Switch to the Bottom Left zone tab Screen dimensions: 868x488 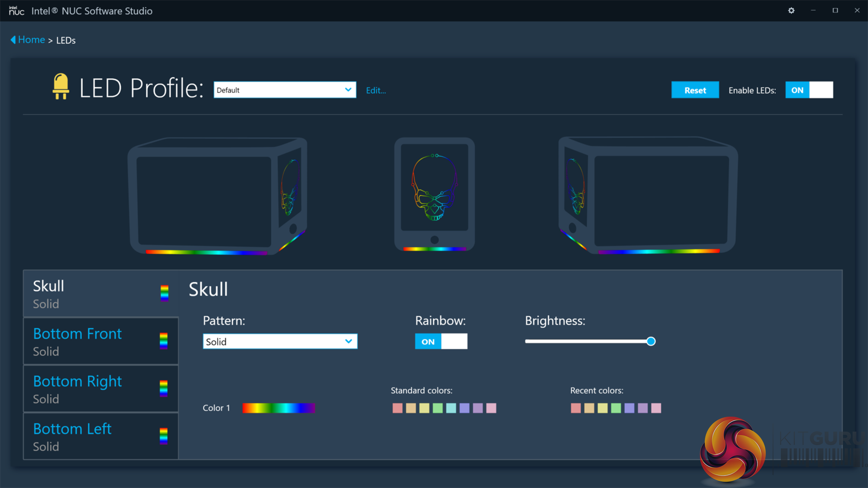90,436
